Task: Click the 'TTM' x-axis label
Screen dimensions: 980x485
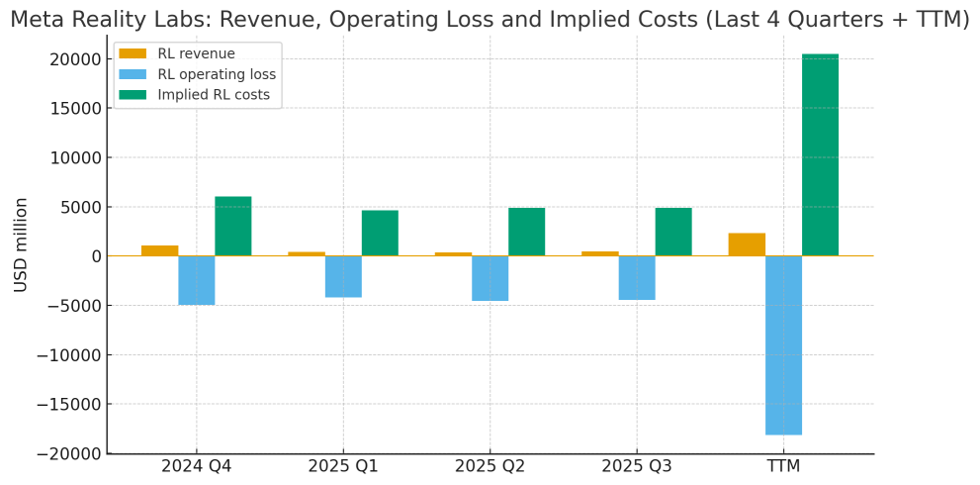Action: (783, 467)
